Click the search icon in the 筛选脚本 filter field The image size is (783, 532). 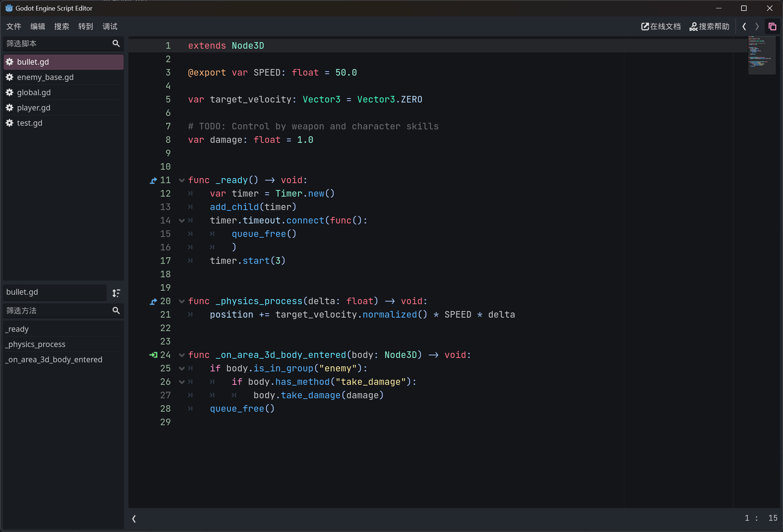point(116,43)
